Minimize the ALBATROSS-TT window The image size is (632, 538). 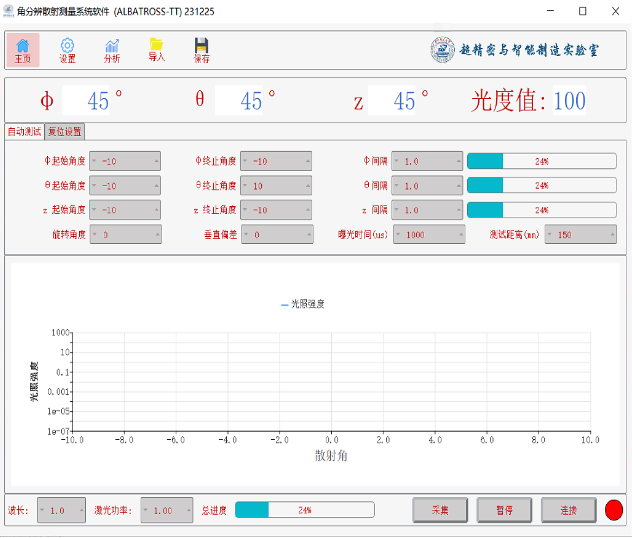click(551, 11)
